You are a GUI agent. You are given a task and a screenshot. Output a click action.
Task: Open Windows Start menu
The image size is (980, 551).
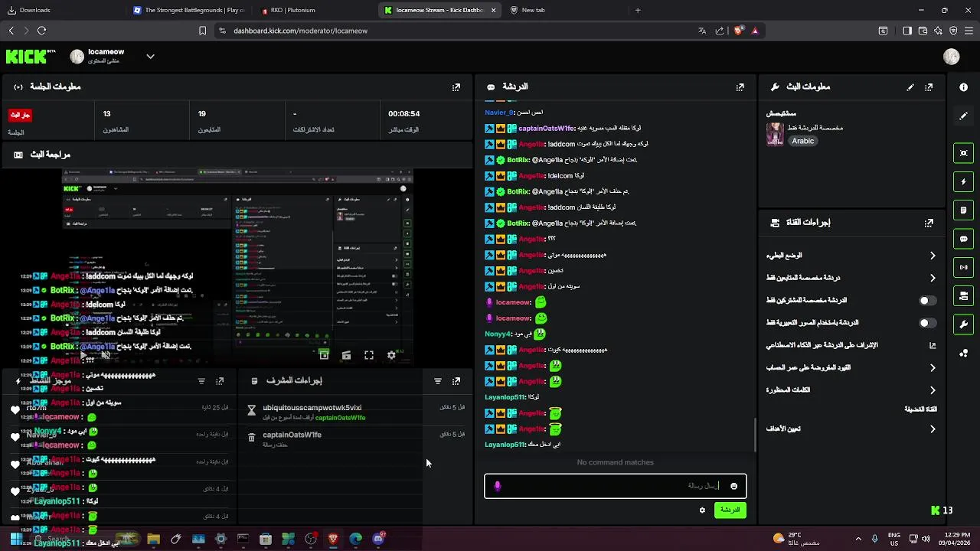click(15, 539)
